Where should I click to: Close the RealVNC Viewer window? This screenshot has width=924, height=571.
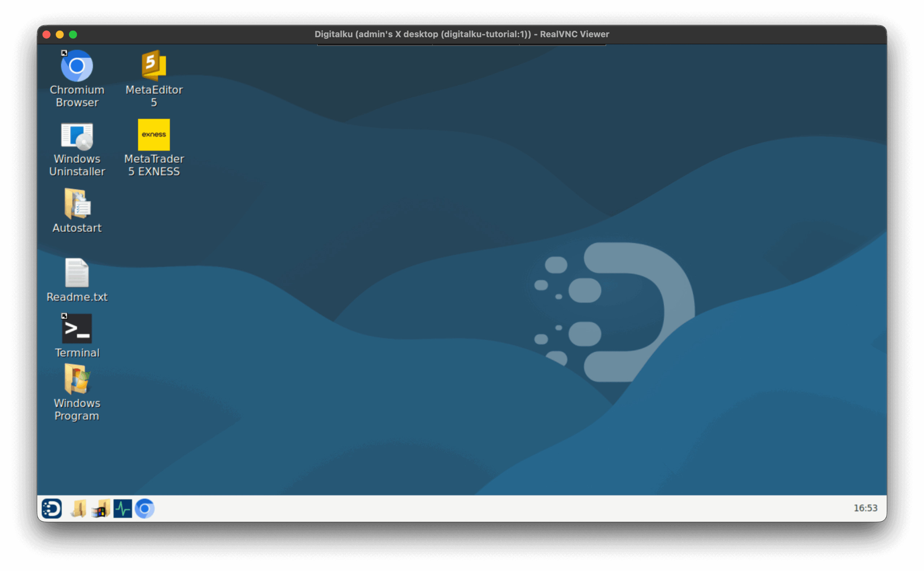pyautogui.click(x=47, y=35)
